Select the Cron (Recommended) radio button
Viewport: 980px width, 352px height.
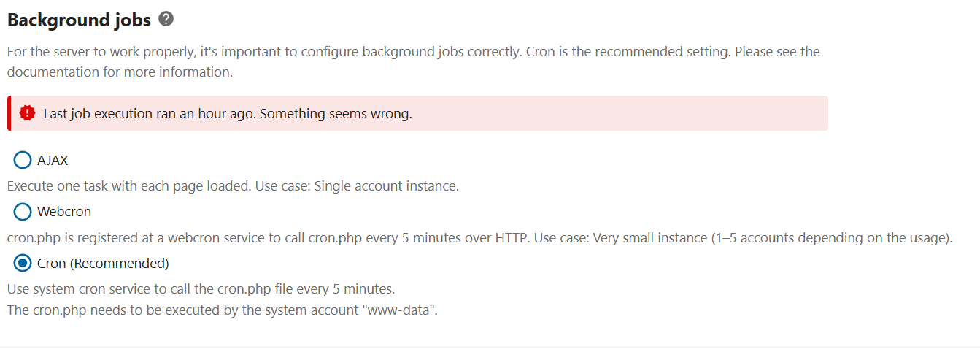[x=23, y=263]
